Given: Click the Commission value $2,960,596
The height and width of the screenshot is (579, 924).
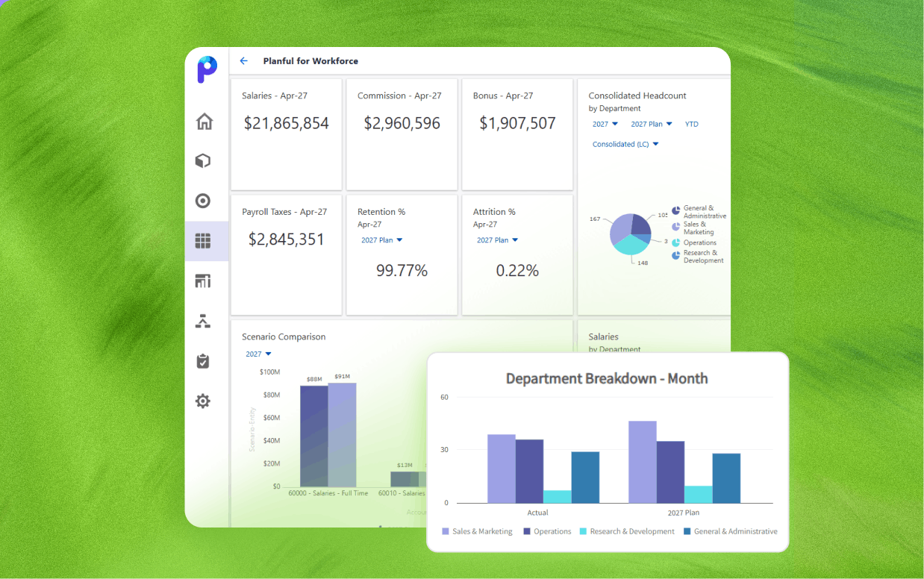Looking at the screenshot, I should [x=402, y=124].
